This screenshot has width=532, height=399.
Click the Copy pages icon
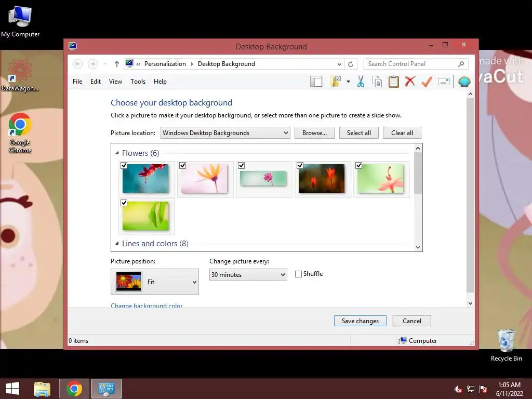click(x=377, y=82)
